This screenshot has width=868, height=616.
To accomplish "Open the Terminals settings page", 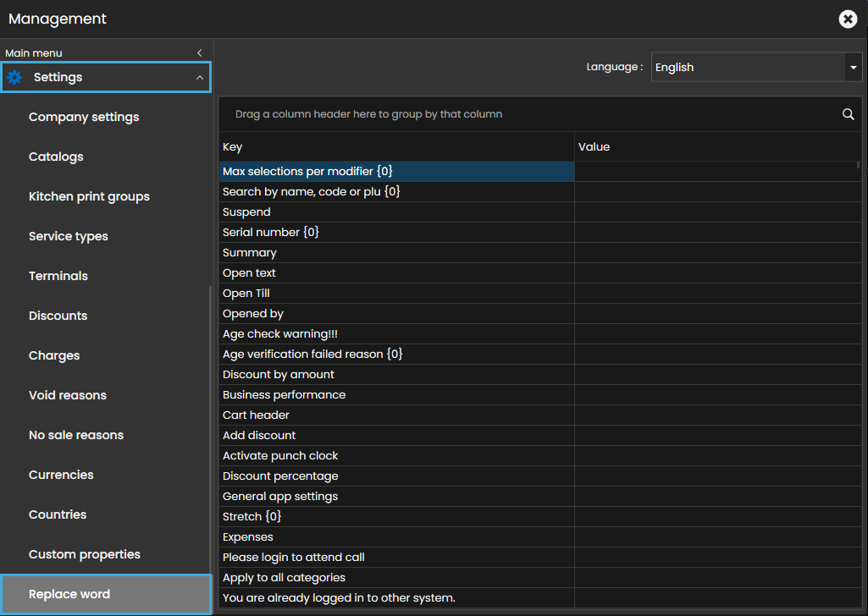I will click(x=58, y=276).
